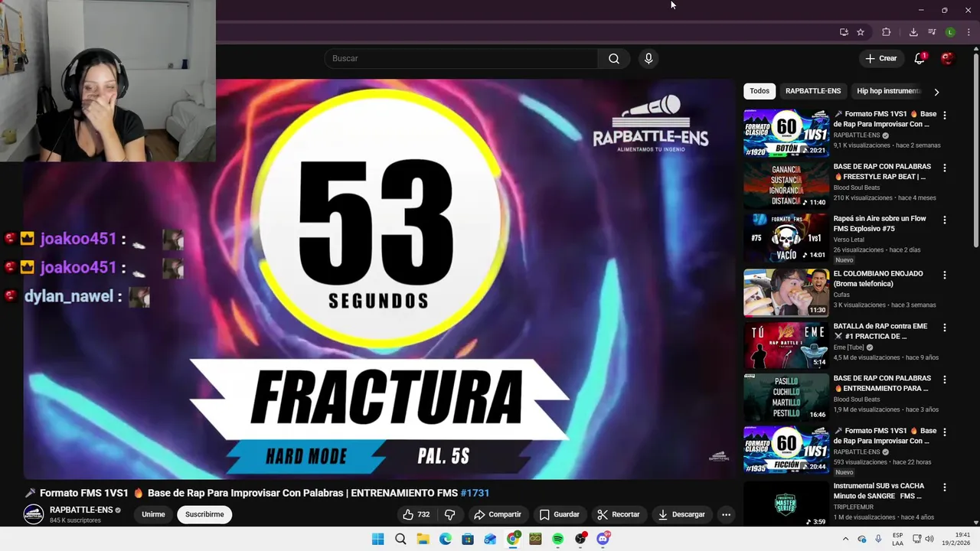Open GANANCIA SUSTANCIA thumbnail 11:40
Image resolution: width=980 pixels, height=551 pixels.
786,186
